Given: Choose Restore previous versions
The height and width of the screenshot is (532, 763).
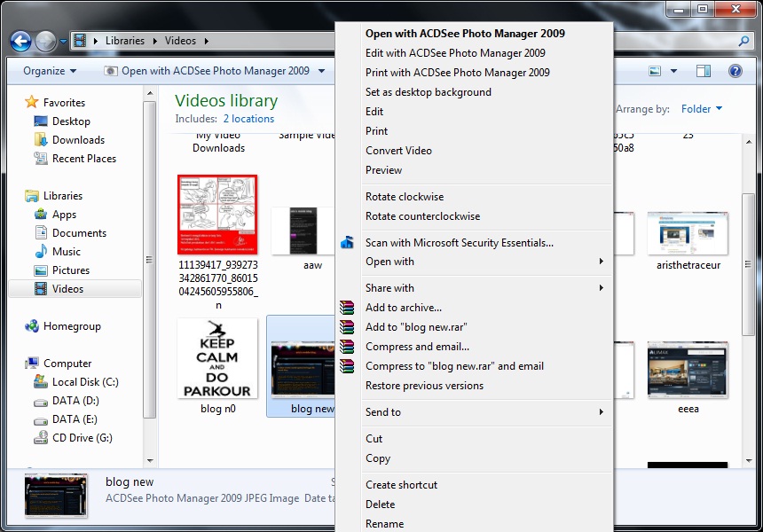Looking at the screenshot, I should [424, 386].
